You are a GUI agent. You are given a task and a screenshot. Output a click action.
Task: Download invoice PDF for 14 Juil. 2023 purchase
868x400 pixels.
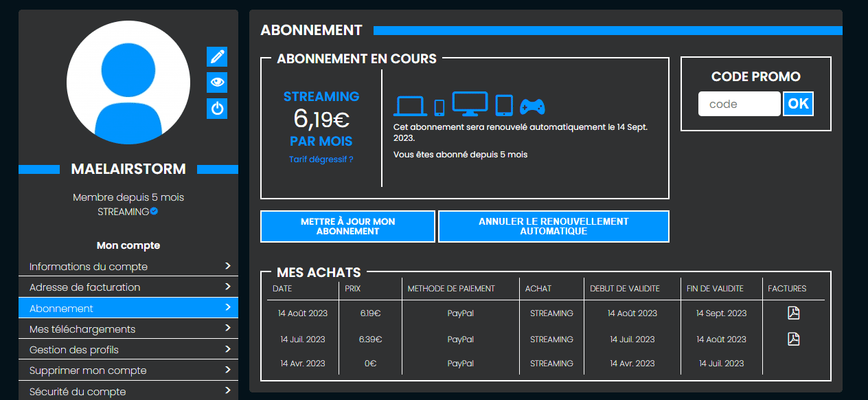[x=793, y=339]
